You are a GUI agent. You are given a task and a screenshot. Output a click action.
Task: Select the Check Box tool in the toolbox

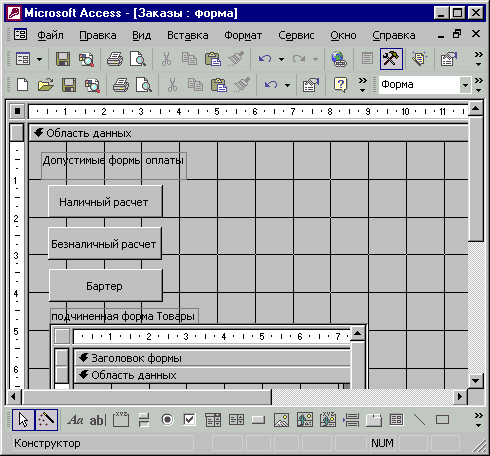(190, 420)
